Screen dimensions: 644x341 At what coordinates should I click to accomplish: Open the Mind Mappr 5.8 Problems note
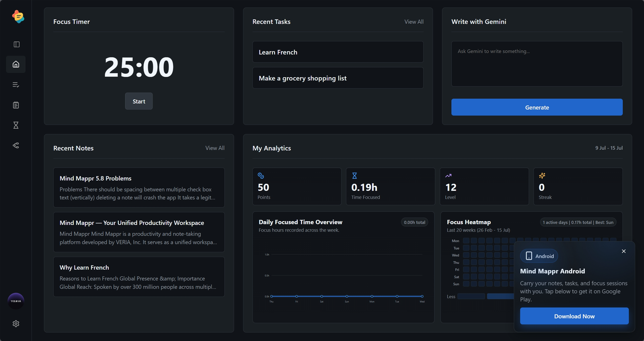pos(139,188)
